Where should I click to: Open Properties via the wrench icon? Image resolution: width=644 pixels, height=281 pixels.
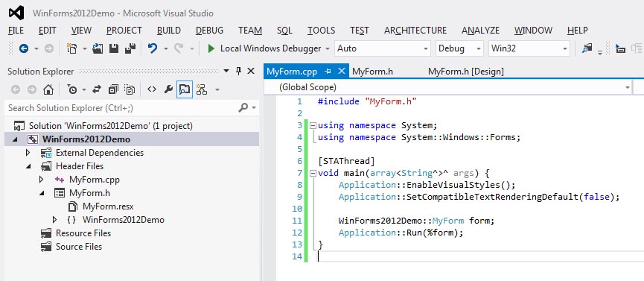(168, 89)
